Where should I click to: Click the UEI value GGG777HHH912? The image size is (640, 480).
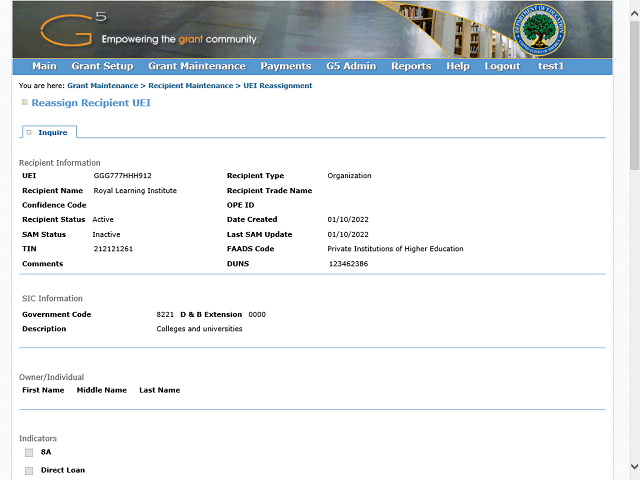(x=122, y=176)
